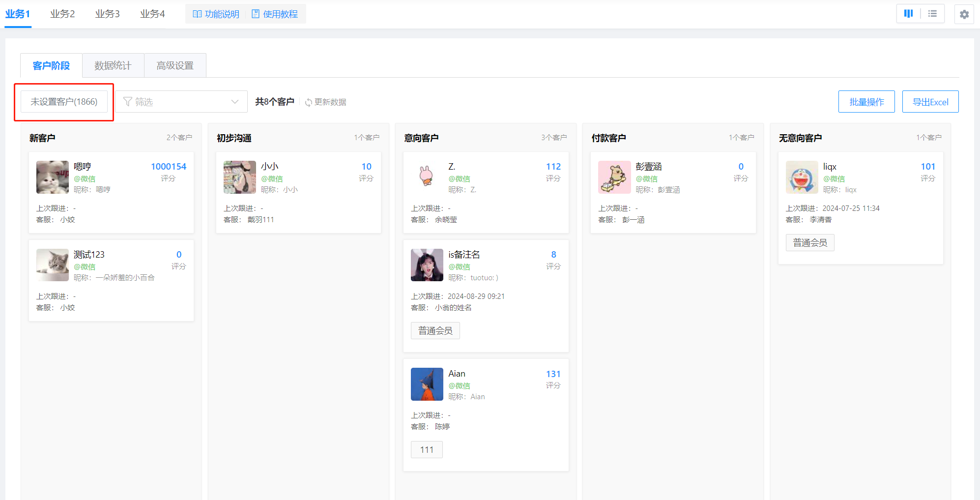This screenshot has height=500, width=980.
Task: Click the 功能说明 book icon
Action: (197, 14)
